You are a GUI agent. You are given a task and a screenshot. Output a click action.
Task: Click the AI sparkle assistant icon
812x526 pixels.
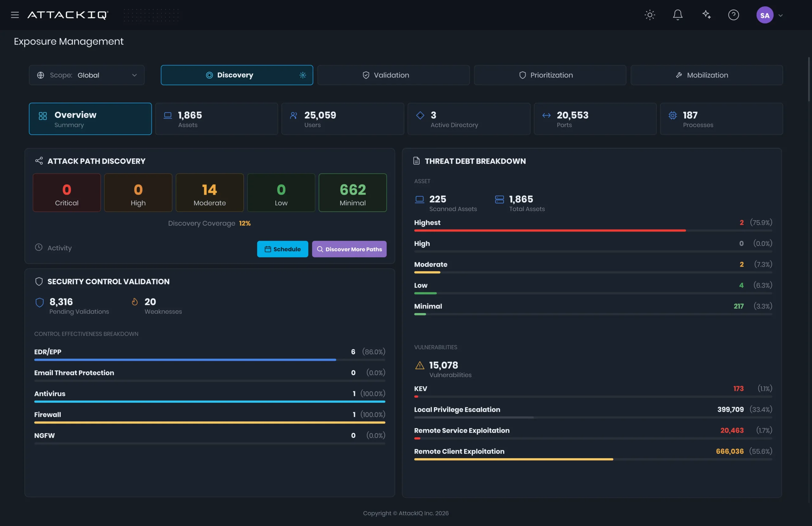click(x=706, y=15)
